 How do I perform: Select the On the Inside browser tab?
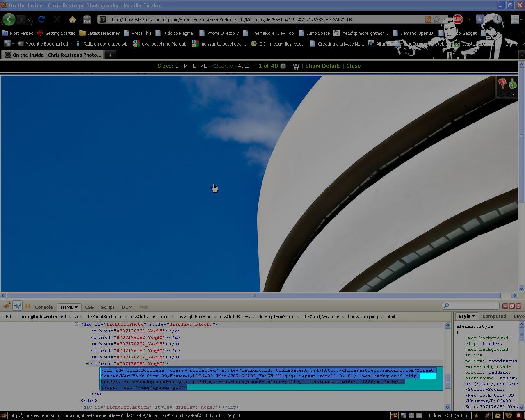tap(53, 55)
